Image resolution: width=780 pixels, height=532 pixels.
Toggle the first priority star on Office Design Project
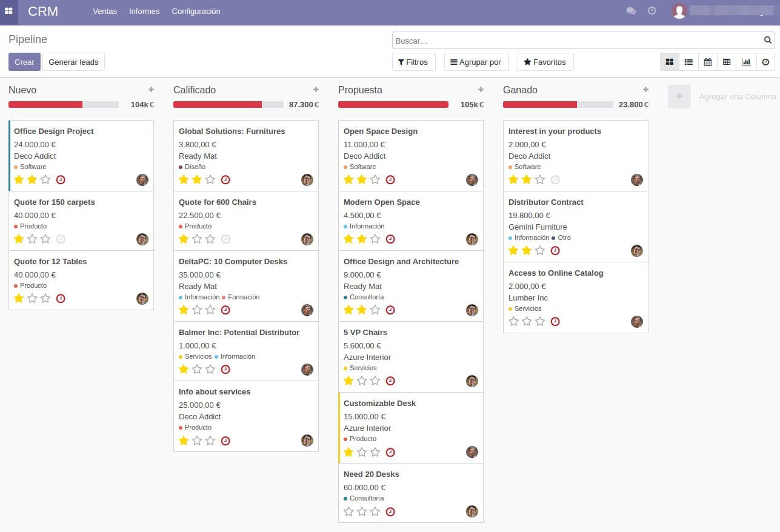click(19, 179)
